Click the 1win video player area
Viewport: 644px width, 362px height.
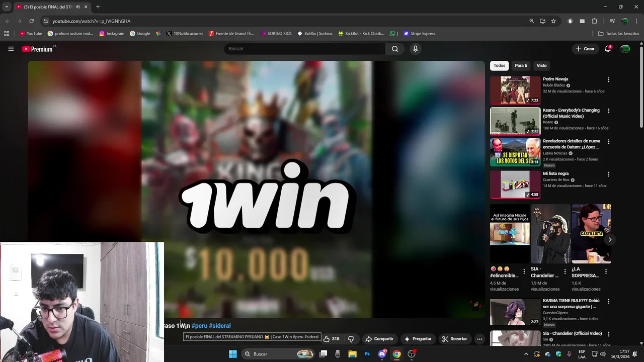click(x=257, y=190)
